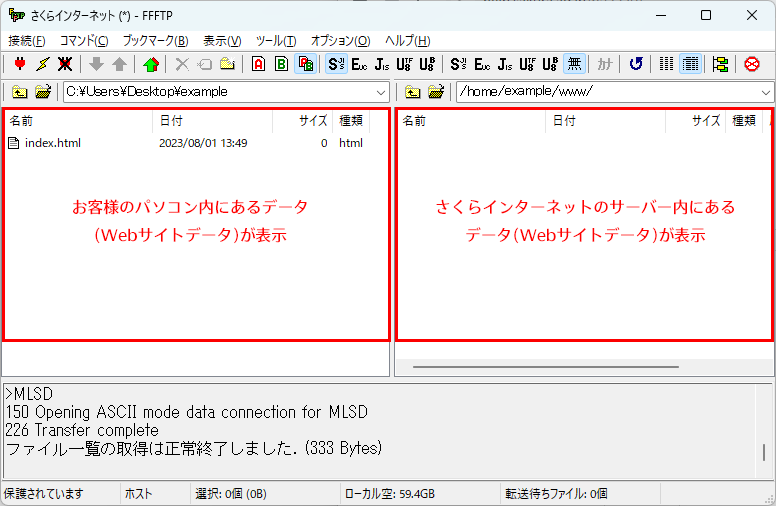The width and height of the screenshot is (776, 506).
Task: Select the index.html file in local pane
Action: 52,143
